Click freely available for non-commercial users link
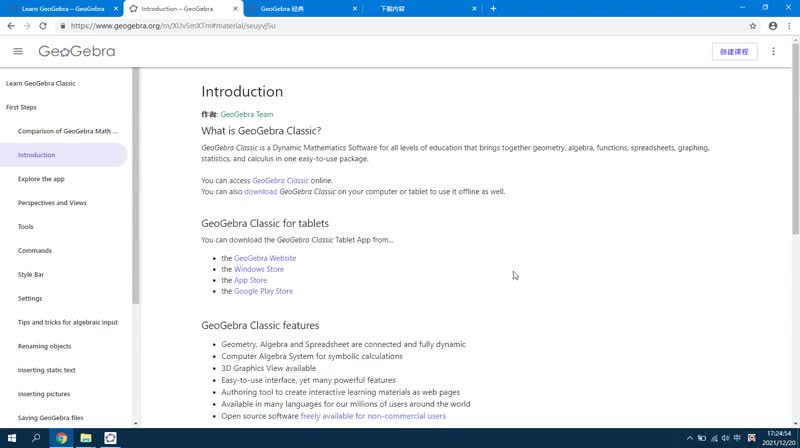The image size is (800, 448). pyautogui.click(x=373, y=416)
